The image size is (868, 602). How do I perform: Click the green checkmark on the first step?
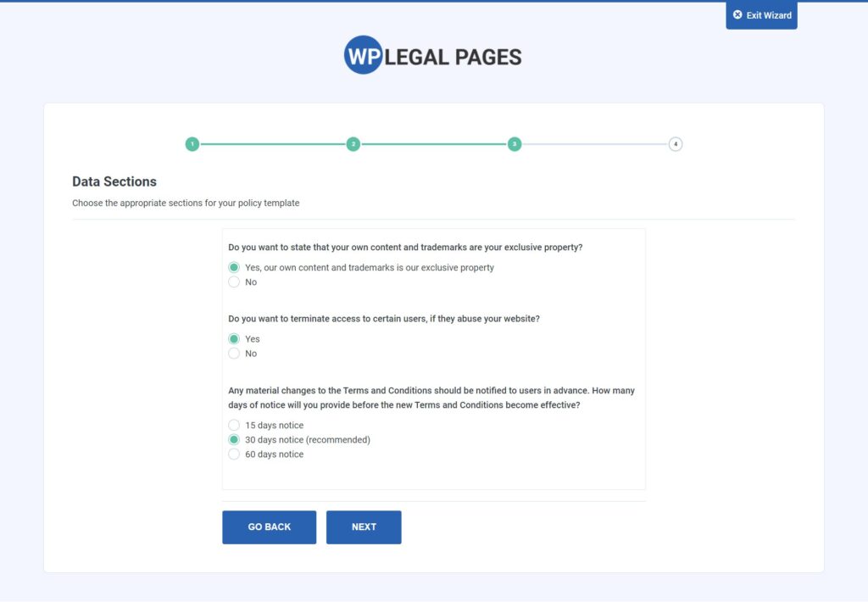(192, 144)
